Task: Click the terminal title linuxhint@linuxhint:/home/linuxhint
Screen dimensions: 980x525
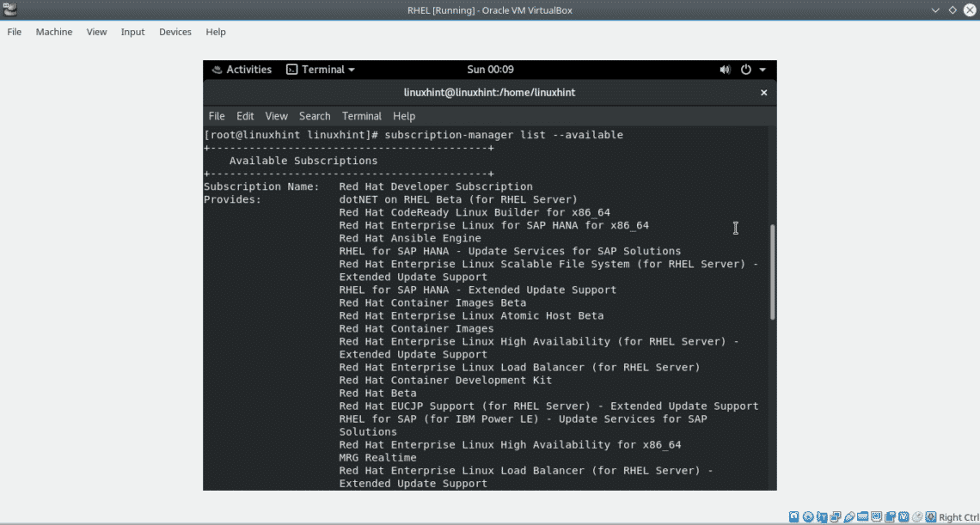Action: [x=490, y=93]
